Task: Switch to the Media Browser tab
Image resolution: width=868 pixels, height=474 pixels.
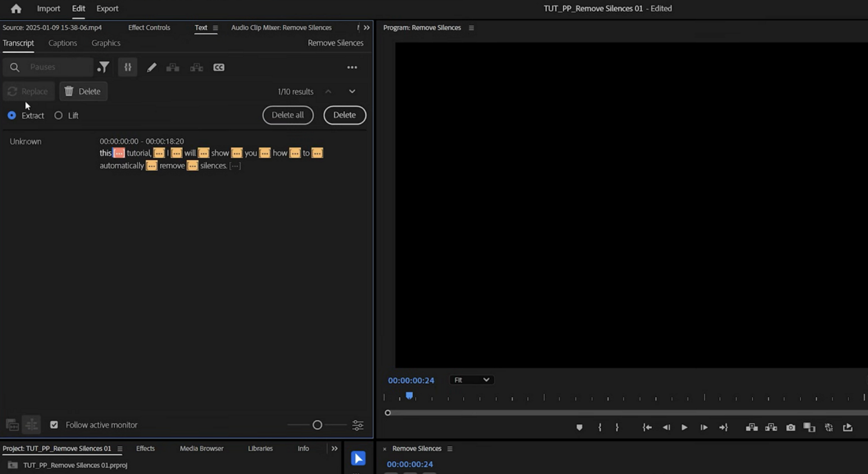Action: click(x=202, y=449)
